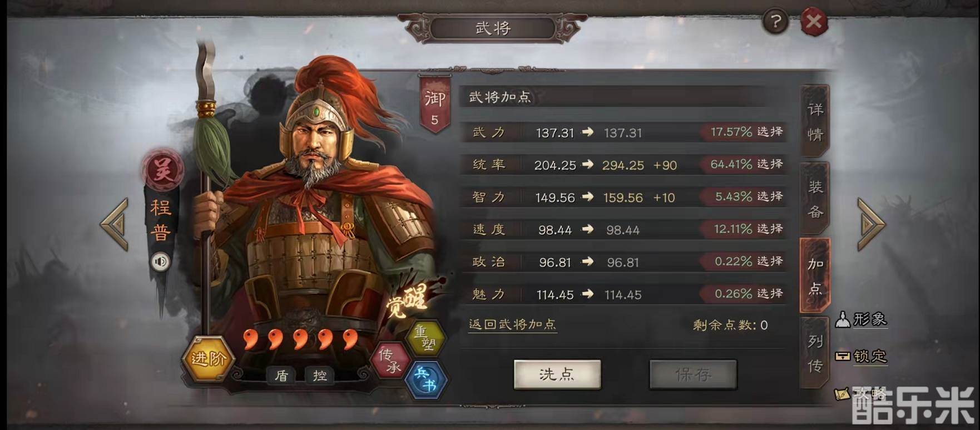
Task: Go to next general with right arrow
Action: pos(870,224)
